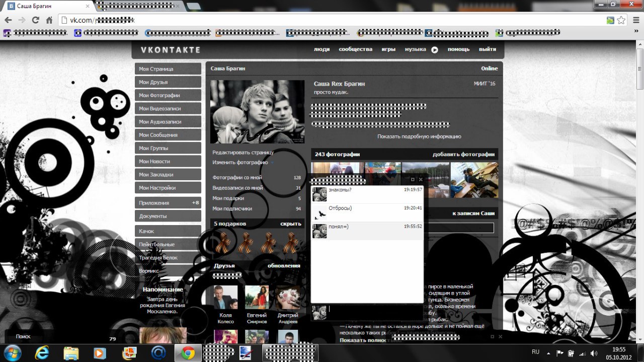Open Мои Аудиозаписи in the sidebar

point(168,122)
